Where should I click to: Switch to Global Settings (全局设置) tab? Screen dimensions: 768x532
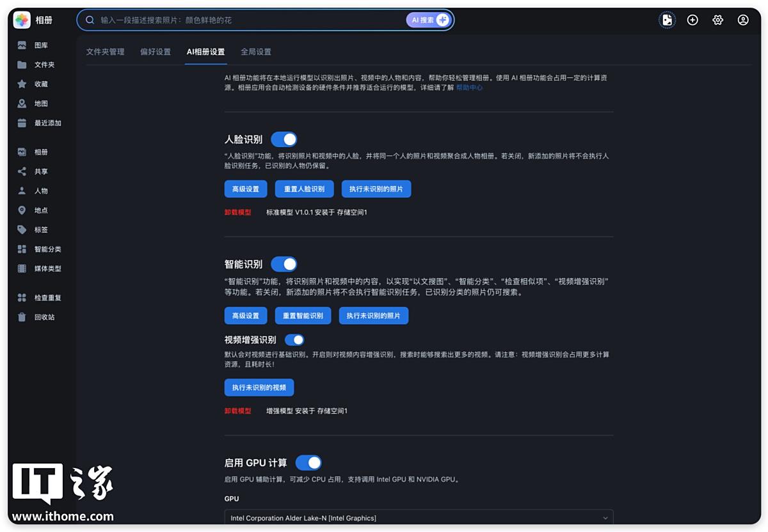256,52
